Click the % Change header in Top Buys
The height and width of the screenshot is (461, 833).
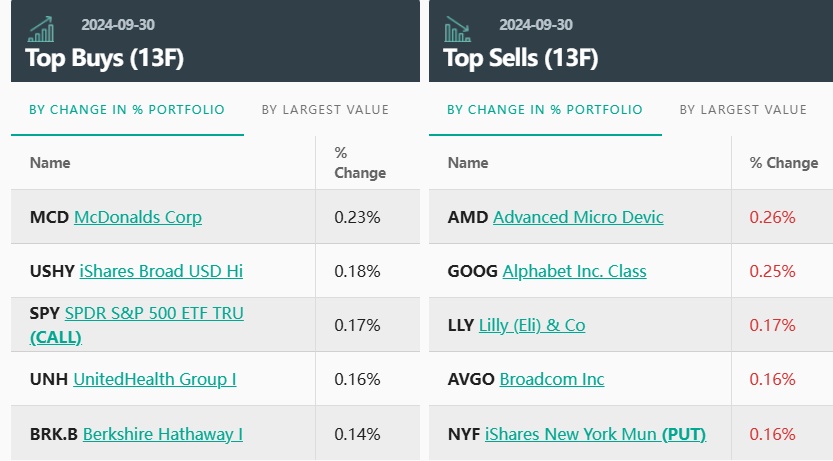[x=360, y=163]
